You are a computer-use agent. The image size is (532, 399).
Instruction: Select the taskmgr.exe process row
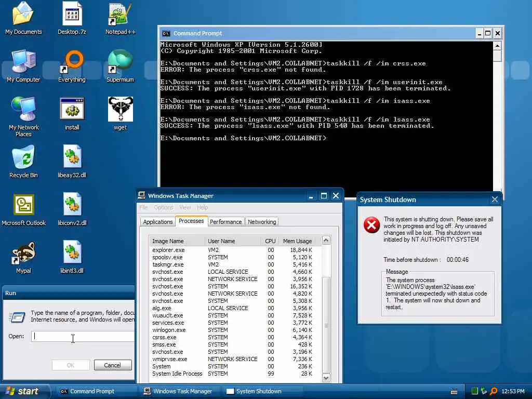click(x=235, y=264)
